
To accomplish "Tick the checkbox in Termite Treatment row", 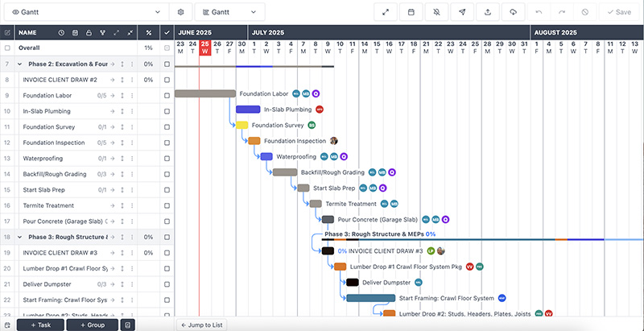I will click(x=167, y=205).
